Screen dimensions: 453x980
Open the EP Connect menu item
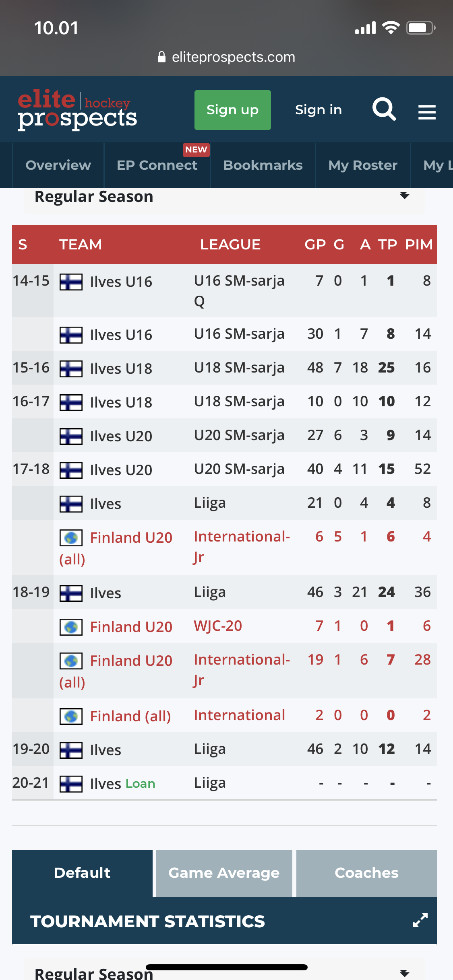coord(157,165)
